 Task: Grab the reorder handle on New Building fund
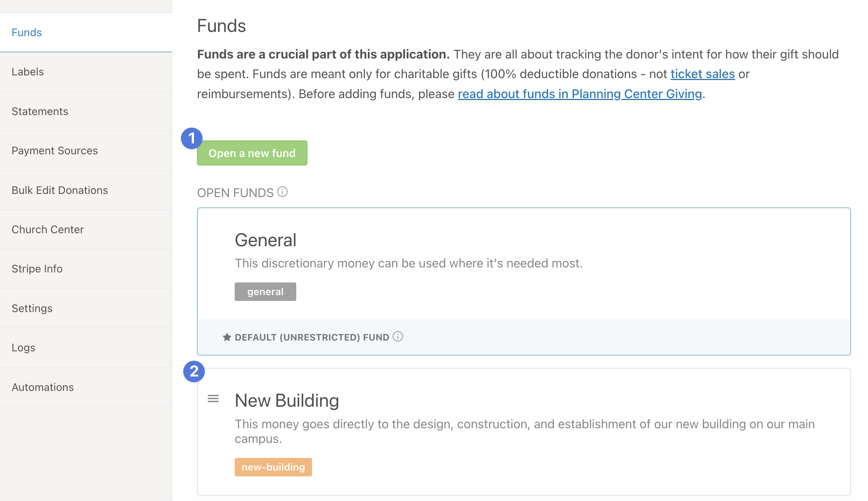click(x=213, y=399)
